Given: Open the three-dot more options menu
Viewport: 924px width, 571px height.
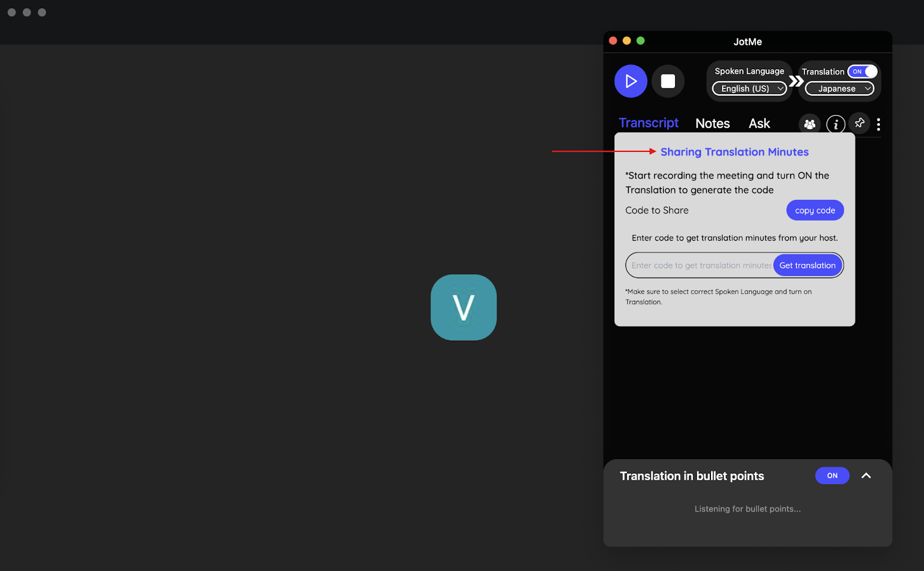Looking at the screenshot, I should pos(878,124).
